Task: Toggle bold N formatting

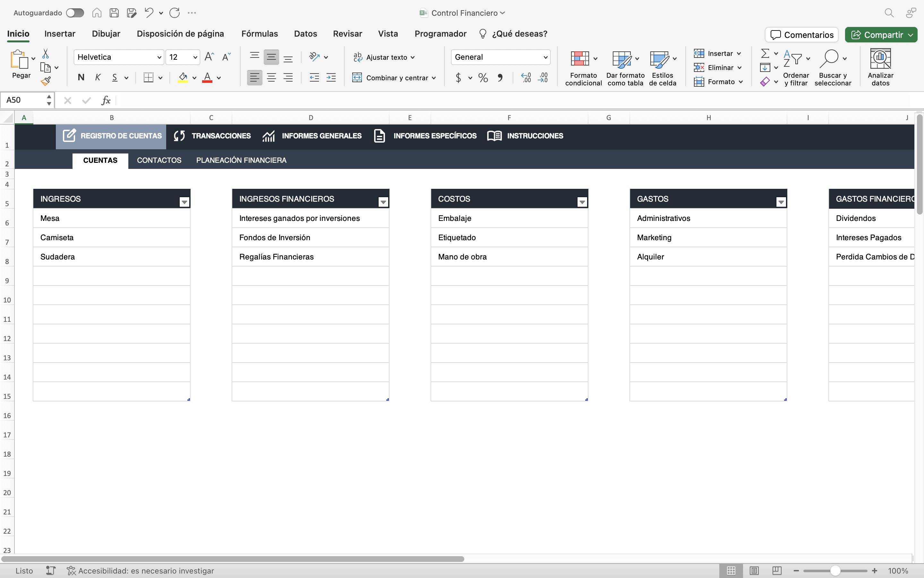Action: click(x=81, y=78)
